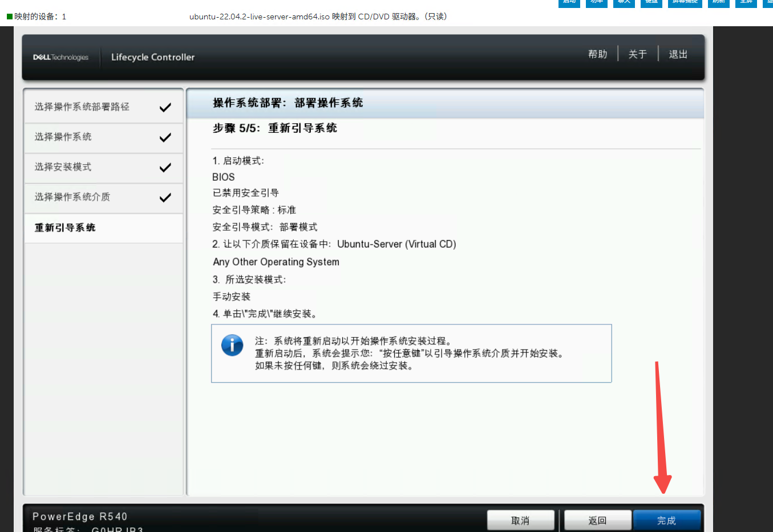This screenshot has width=773, height=532.
Task: Click the 键盘 keyboard button
Action: [651, 3]
